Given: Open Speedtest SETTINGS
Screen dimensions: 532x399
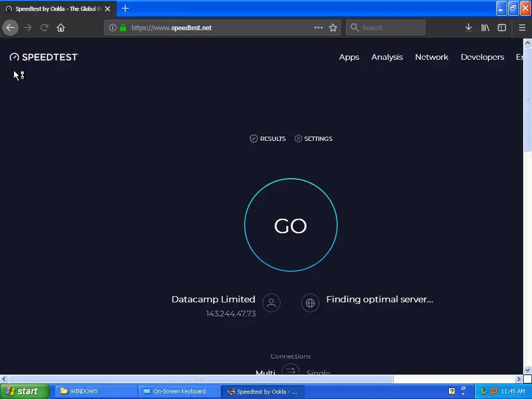Looking at the screenshot, I should (x=313, y=138).
